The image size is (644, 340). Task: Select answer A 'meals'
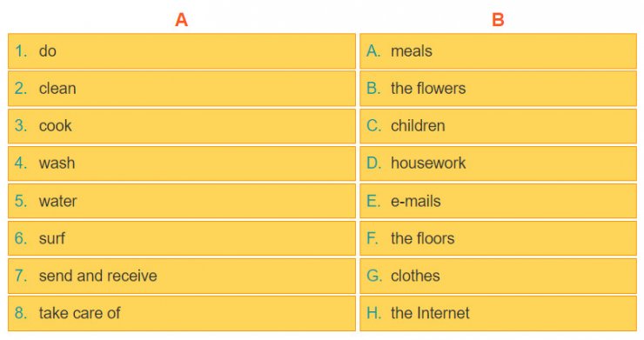(498, 51)
